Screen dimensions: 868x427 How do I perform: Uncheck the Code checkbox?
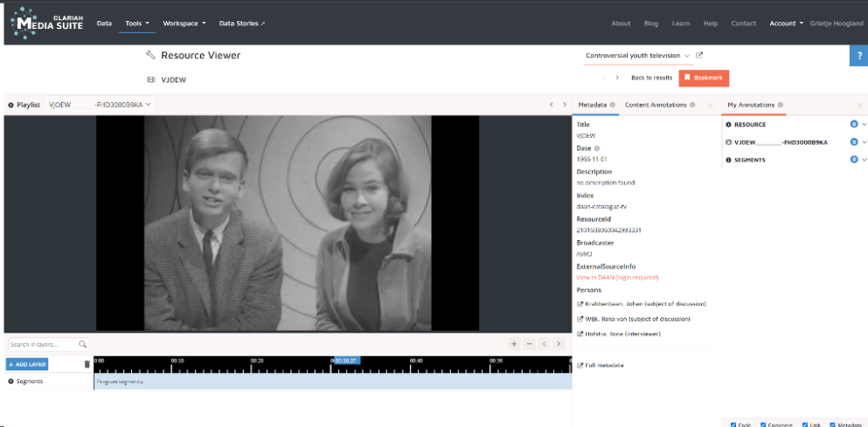point(733,424)
